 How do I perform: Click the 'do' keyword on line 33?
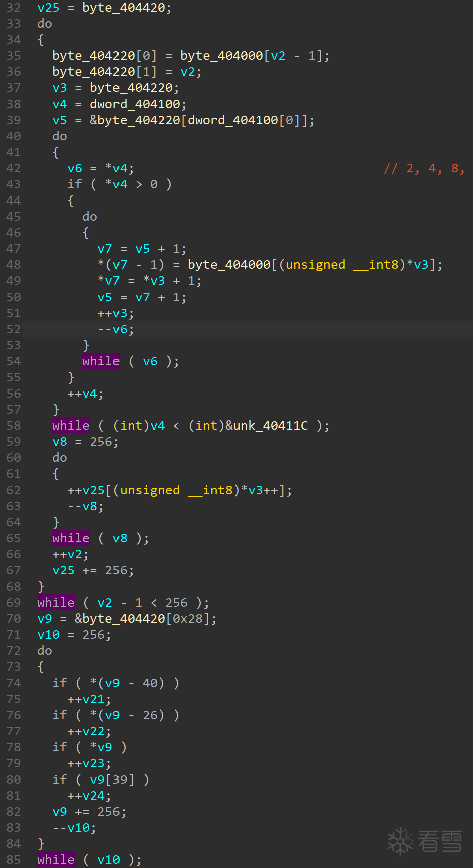45,24
